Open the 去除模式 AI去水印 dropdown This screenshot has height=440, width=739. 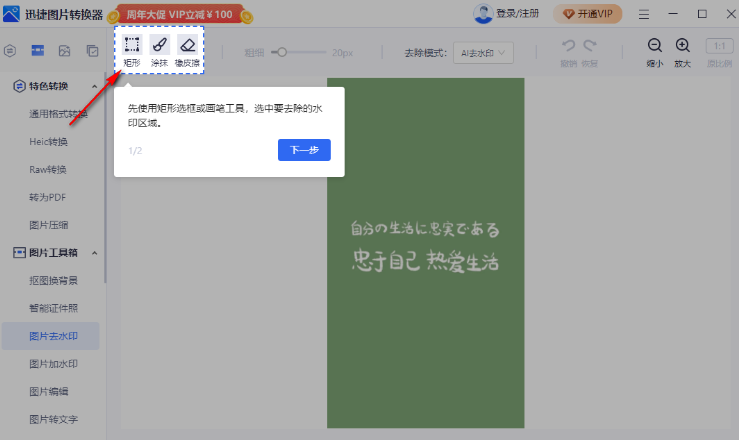click(484, 53)
